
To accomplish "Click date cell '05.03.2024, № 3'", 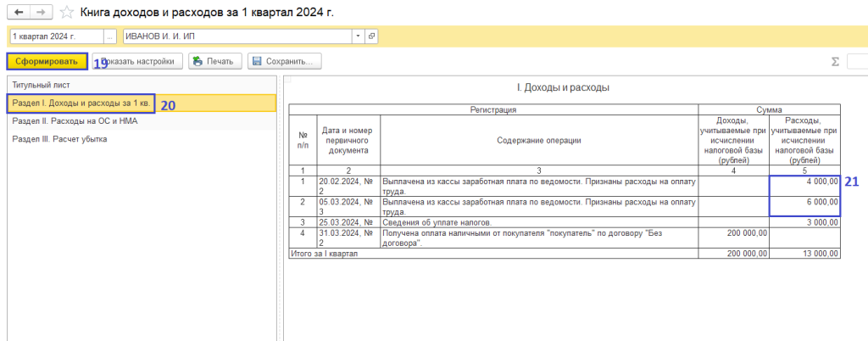I will click(348, 206).
